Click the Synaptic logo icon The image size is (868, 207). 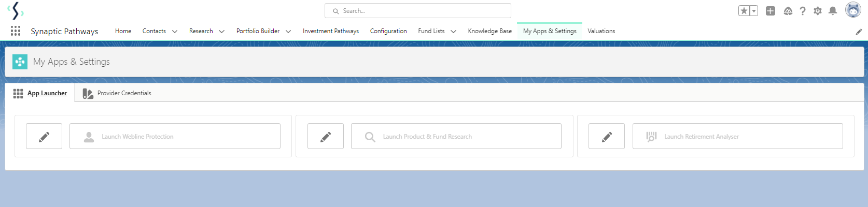click(16, 10)
